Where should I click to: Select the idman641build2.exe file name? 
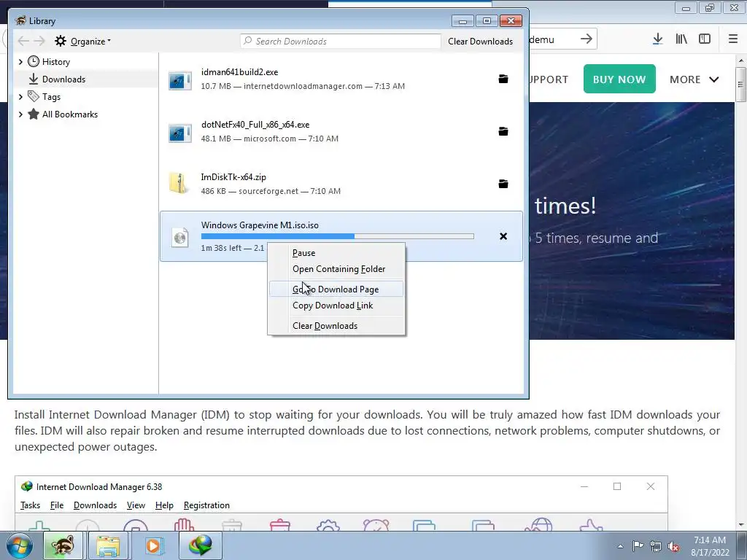(x=239, y=72)
